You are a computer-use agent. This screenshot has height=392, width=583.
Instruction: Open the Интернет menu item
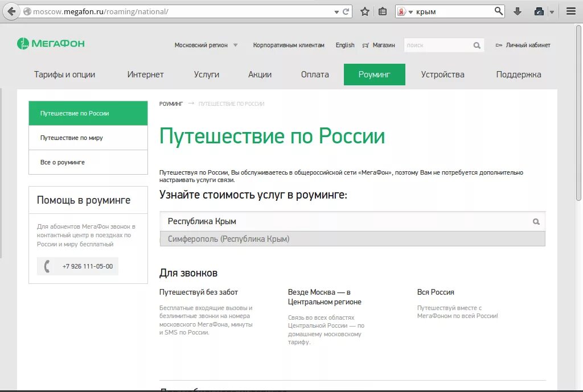coord(145,75)
